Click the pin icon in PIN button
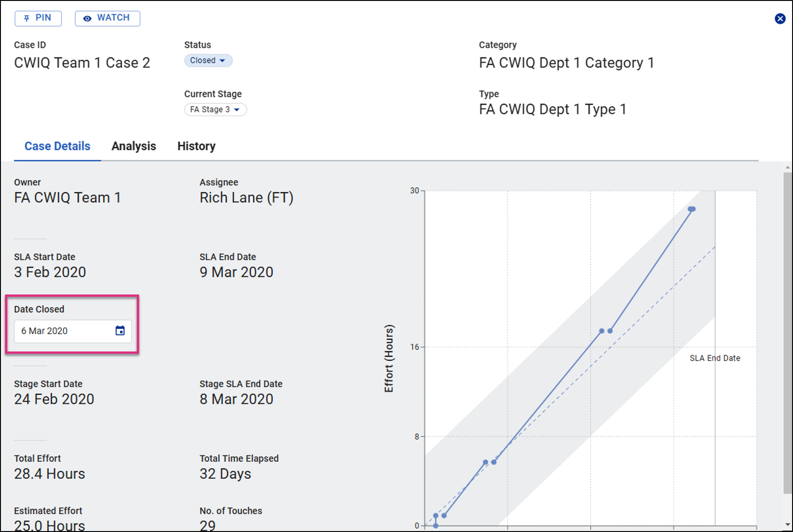This screenshot has height=532, width=793. pyautogui.click(x=26, y=18)
